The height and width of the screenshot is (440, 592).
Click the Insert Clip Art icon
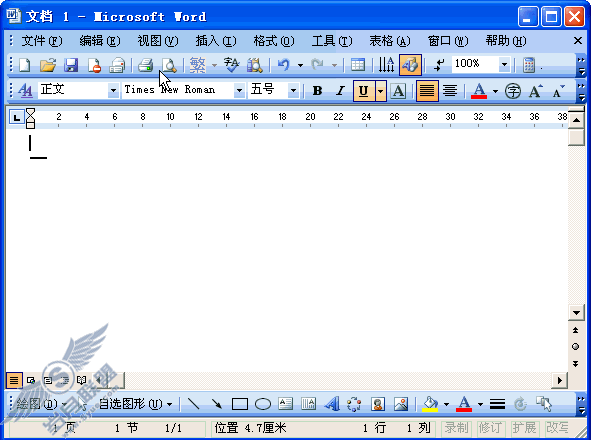pyautogui.click(x=378, y=404)
